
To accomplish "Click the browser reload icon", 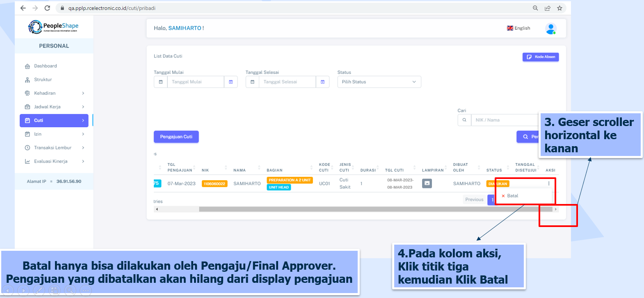I will pos(47,8).
